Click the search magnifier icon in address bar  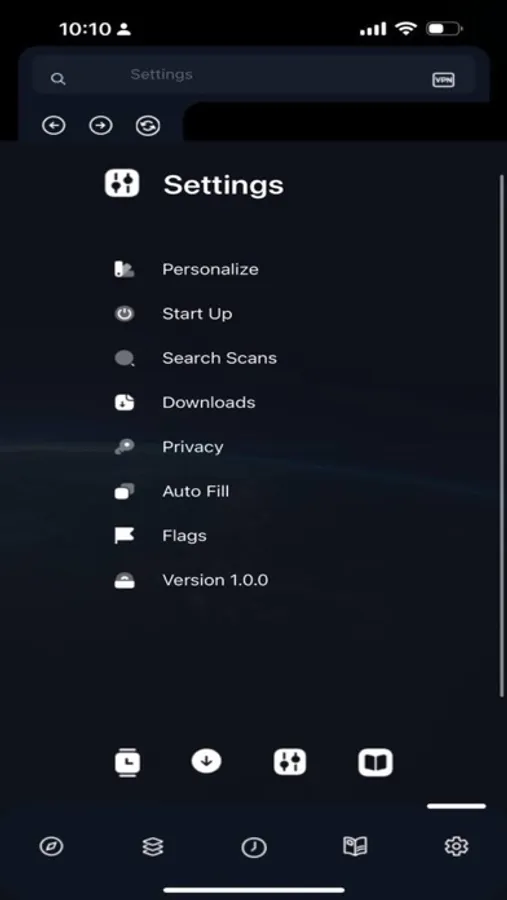[58, 79]
